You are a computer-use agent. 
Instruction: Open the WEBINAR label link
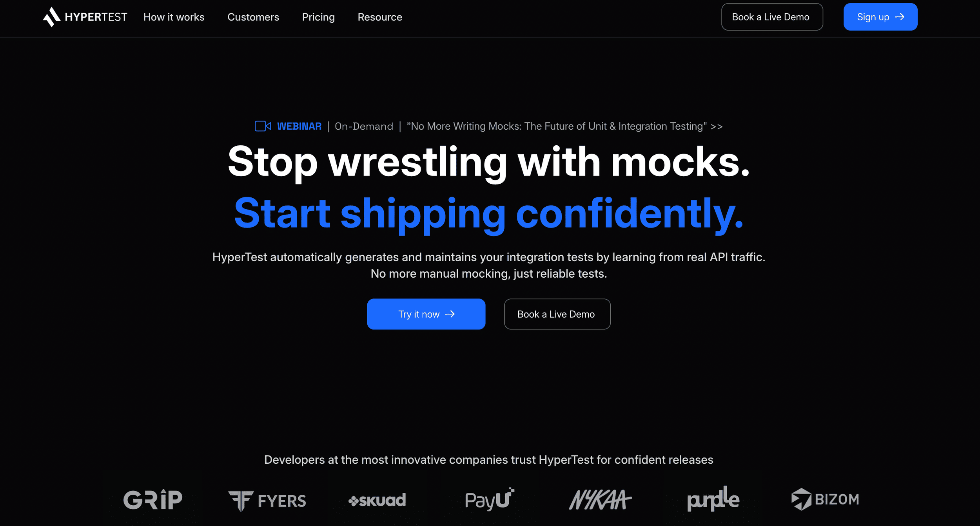pos(299,126)
